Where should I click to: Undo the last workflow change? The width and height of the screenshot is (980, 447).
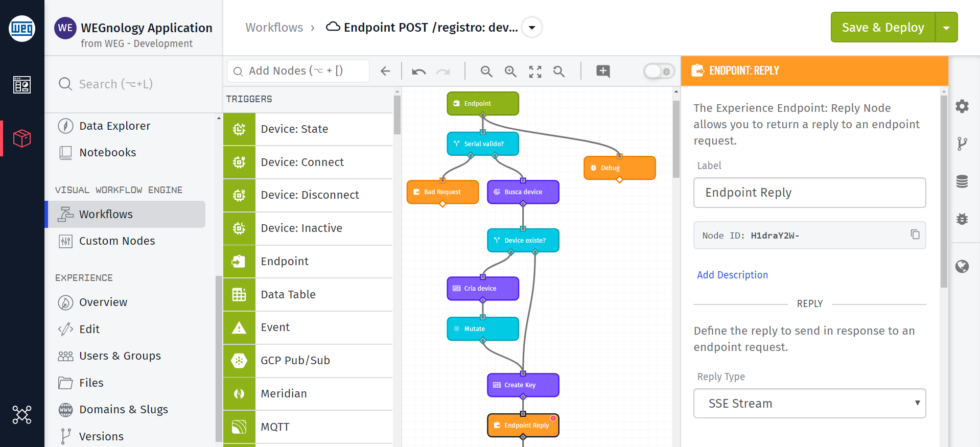pos(419,72)
